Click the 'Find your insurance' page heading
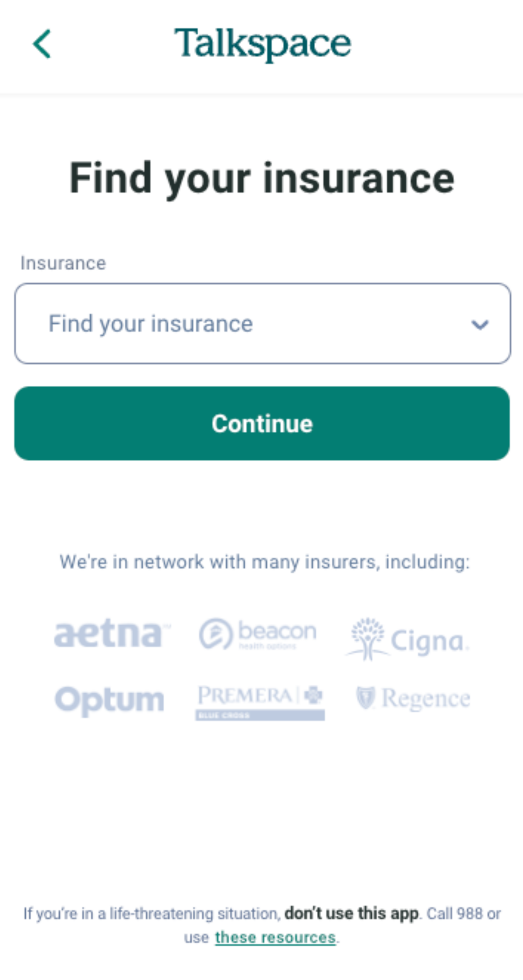523x980 pixels. point(262,178)
